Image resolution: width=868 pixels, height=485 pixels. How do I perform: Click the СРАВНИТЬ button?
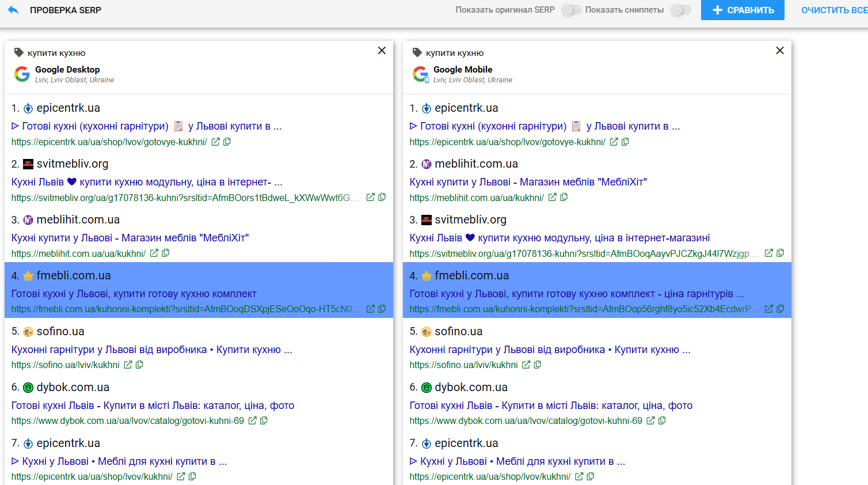pyautogui.click(x=743, y=10)
